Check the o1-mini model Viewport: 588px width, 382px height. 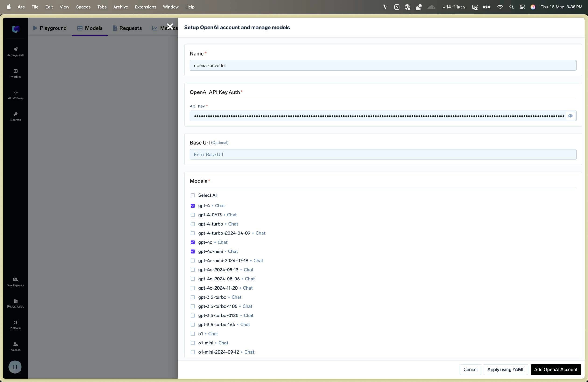[x=193, y=343]
